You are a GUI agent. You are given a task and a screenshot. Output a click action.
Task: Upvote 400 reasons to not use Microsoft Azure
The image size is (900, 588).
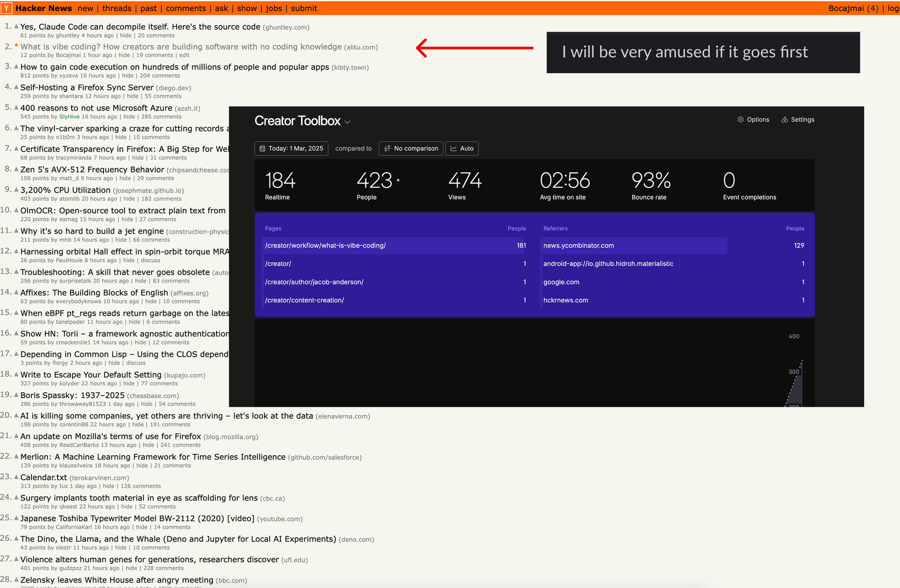pos(16,108)
